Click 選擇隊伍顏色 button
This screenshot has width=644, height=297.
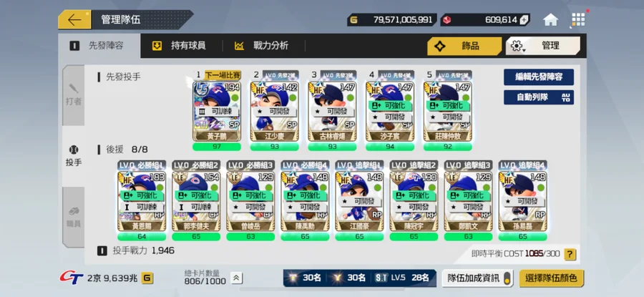click(x=552, y=278)
